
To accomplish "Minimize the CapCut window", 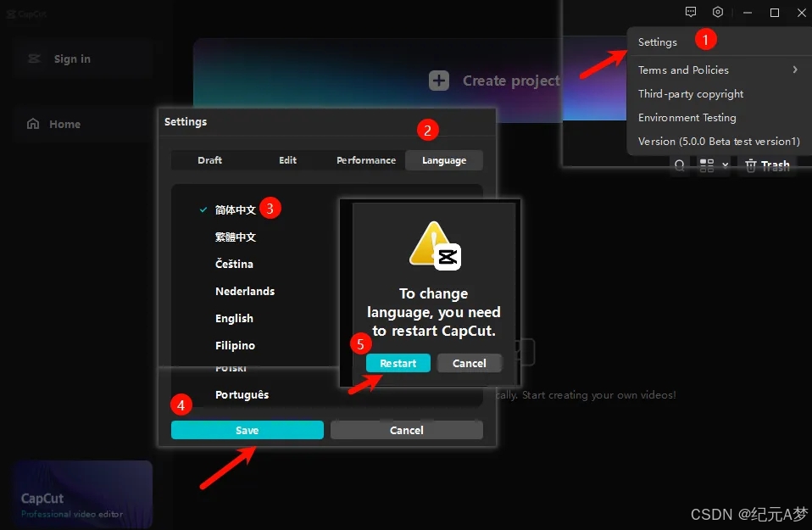I will pyautogui.click(x=748, y=12).
